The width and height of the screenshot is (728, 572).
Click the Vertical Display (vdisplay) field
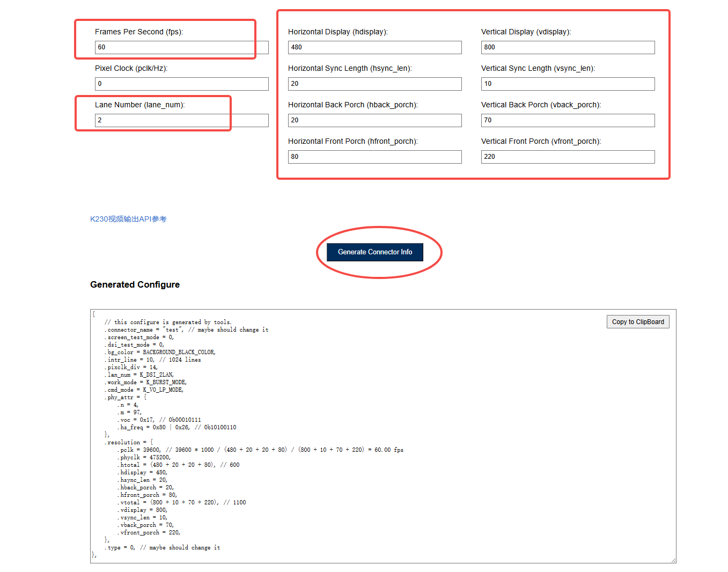[x=568, y=47]
